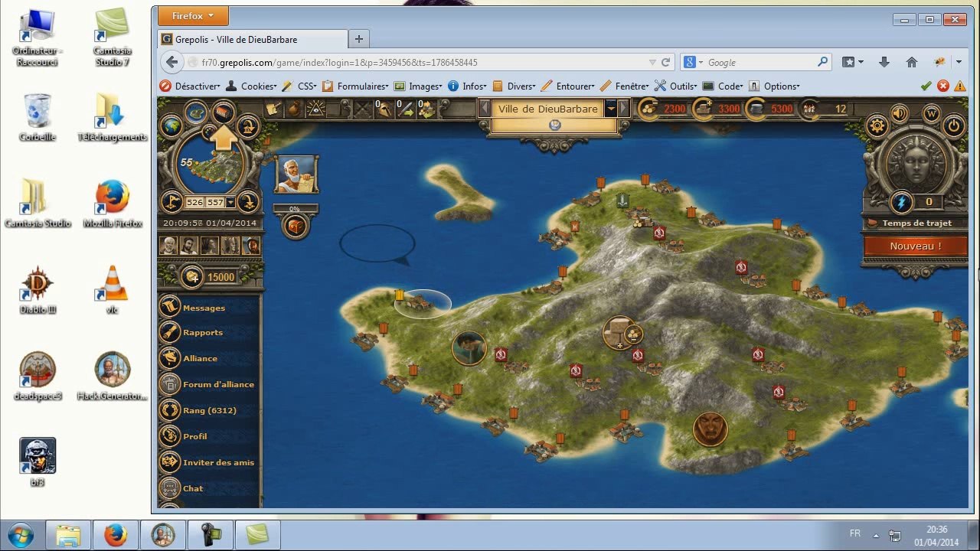
Task: Open the city list dropdown arrow
Action: click(611, 109)
